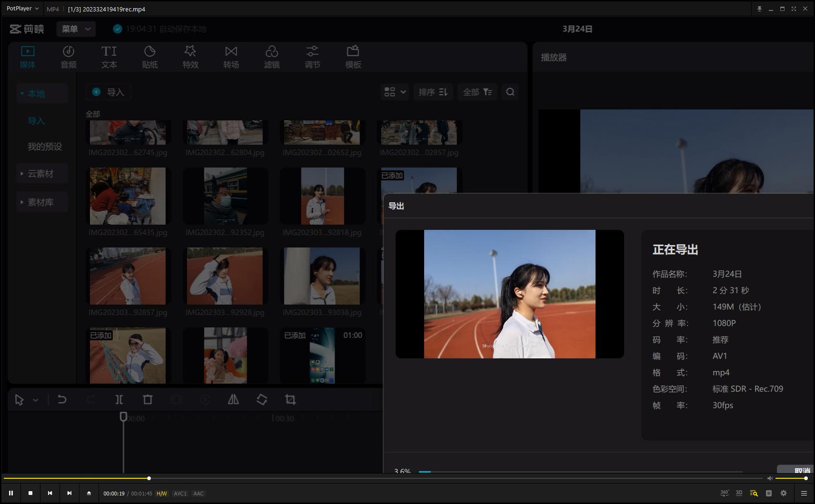The height and width of the screenshot is (504, 815).
Task: Toggle 3D video mode
Action: pos(739,493)
